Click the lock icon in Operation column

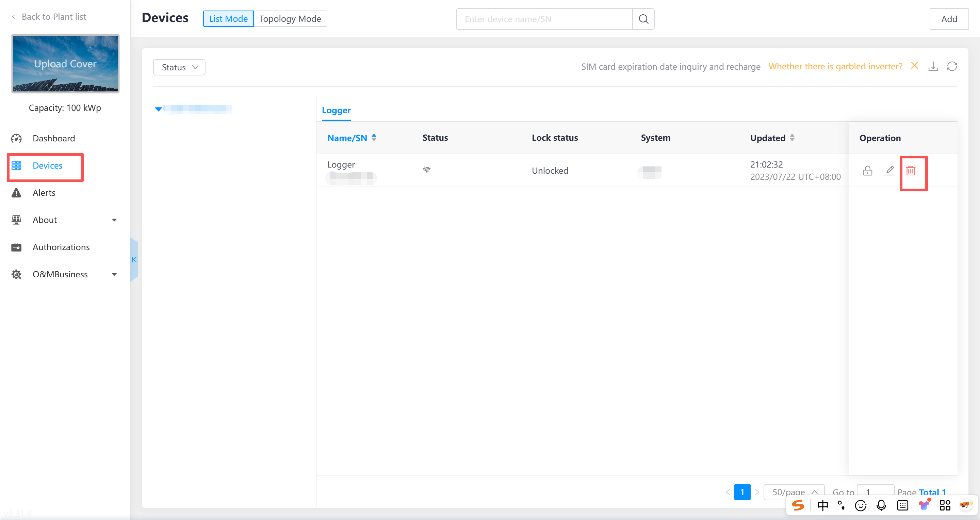click(867, 171)
